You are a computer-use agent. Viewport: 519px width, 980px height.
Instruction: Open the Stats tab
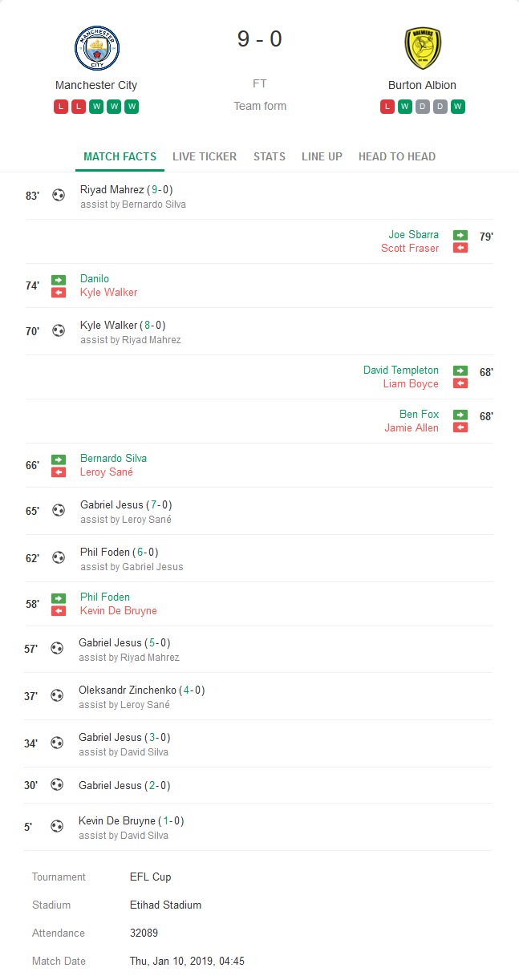270,156
